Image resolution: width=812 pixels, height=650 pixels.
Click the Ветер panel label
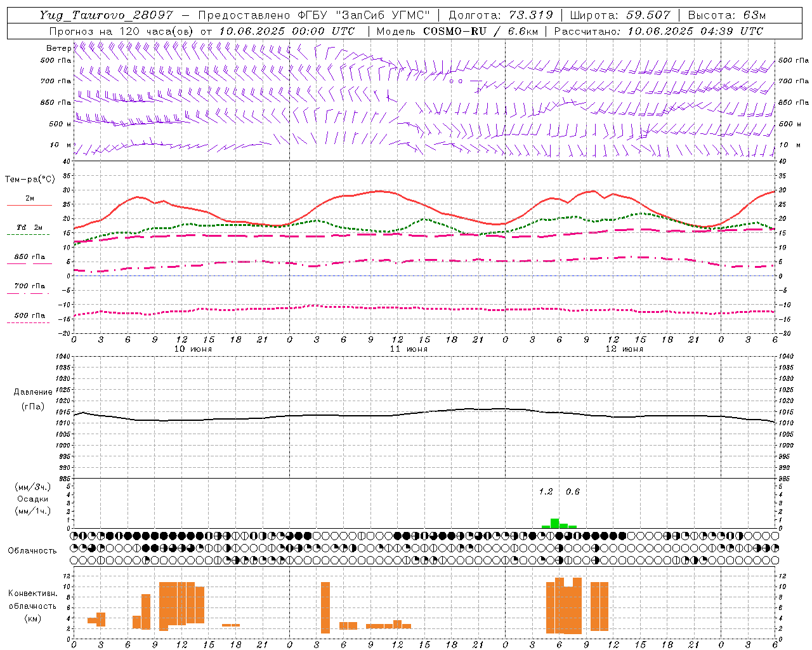58,48
